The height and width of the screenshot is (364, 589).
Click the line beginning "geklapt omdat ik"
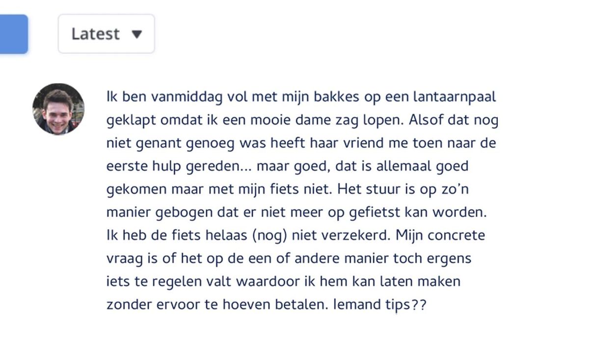[302, 120]
